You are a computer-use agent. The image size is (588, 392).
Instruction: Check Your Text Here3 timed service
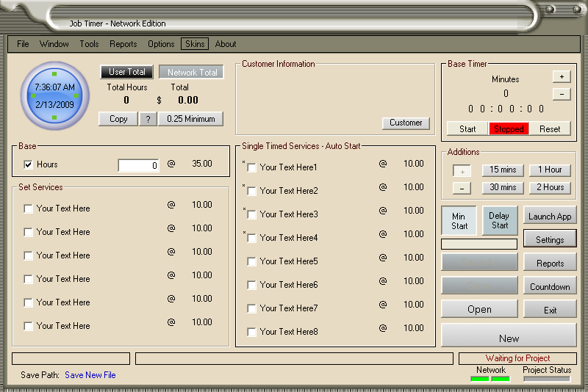coord(251,215)
